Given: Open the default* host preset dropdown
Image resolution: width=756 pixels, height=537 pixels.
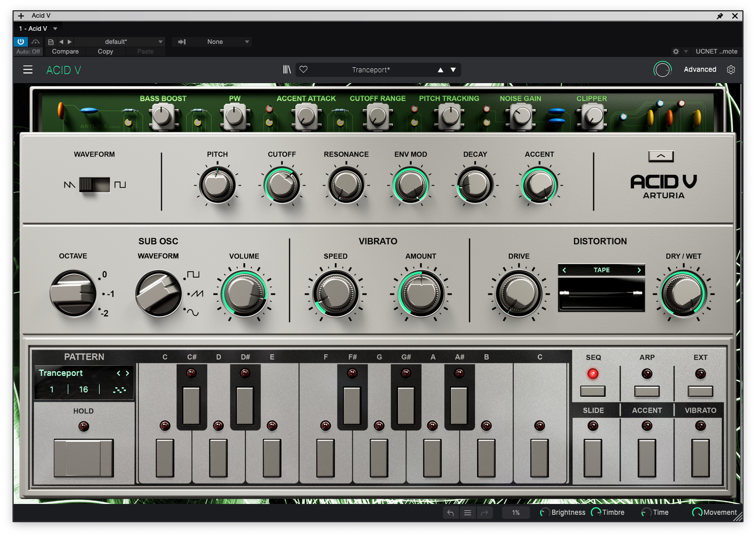Looking at the screenshot, I should (x=120, y=42).
